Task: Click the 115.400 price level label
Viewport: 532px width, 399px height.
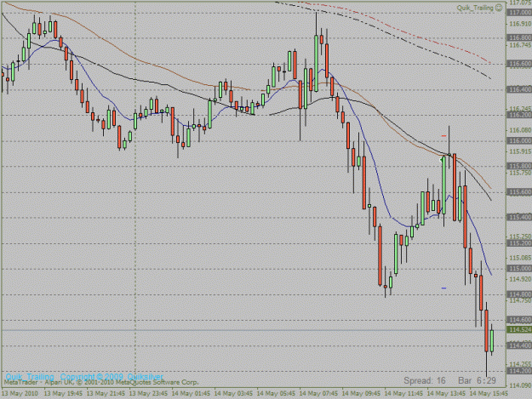Action: pyautogui.click(x=519, y=217)
